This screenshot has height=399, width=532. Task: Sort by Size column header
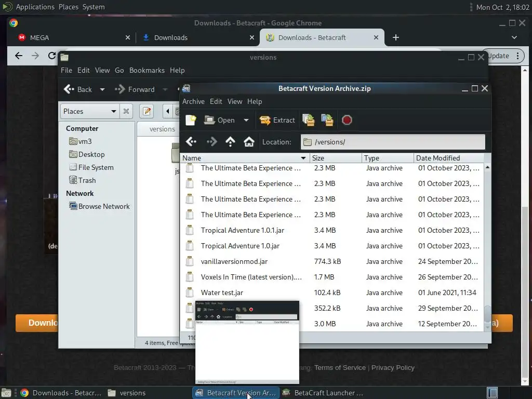pos(336,158)
